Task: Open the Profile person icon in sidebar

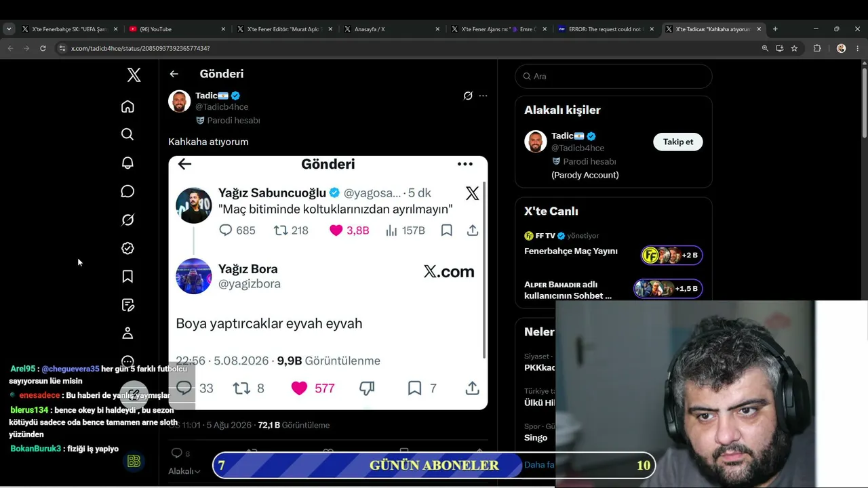Action: pos(127,333)
